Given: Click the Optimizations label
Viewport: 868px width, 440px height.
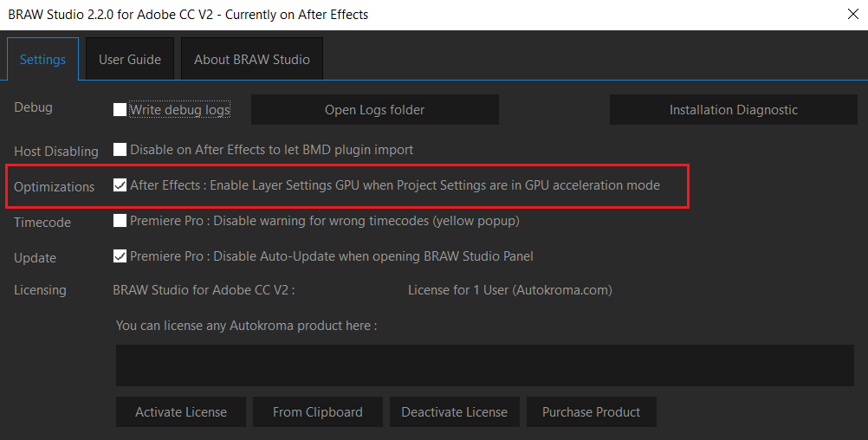Looking at the screenshot, I should click(x=55, y=187).
